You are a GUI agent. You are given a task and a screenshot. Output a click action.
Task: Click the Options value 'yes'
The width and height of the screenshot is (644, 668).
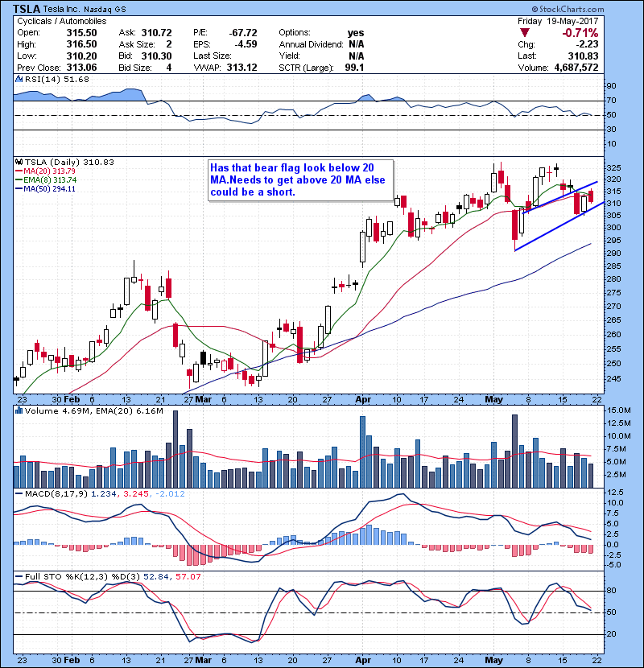[x=356, y=33]
